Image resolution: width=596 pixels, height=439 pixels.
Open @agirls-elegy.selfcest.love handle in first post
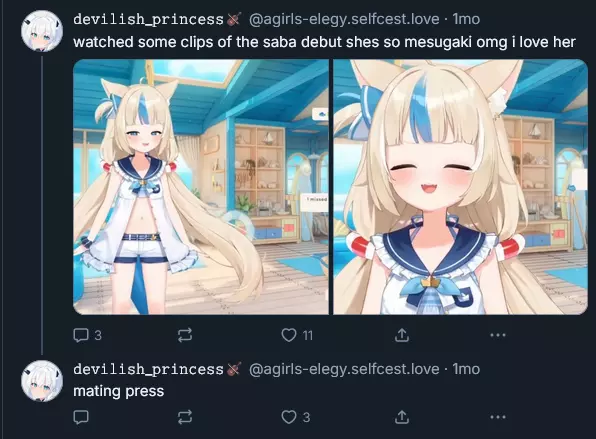(x=344, y=19)
